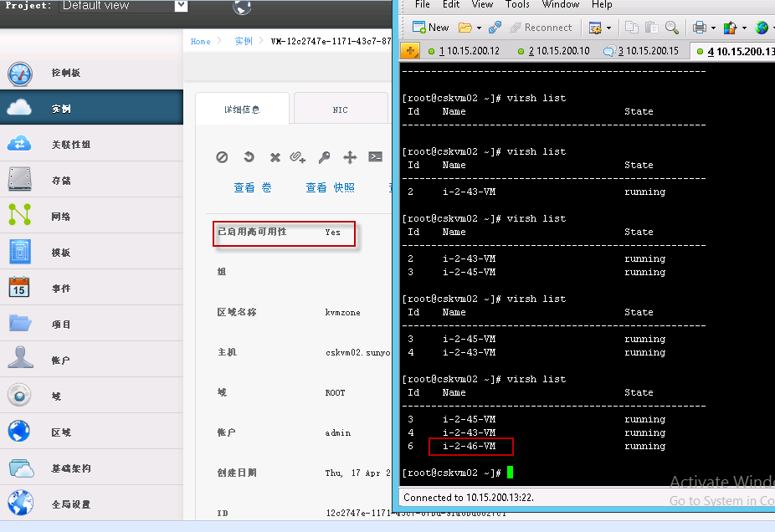Viewport: 775px width, 532px height.
Task: Click the 查看 快照 link
Action: point(330,187)
